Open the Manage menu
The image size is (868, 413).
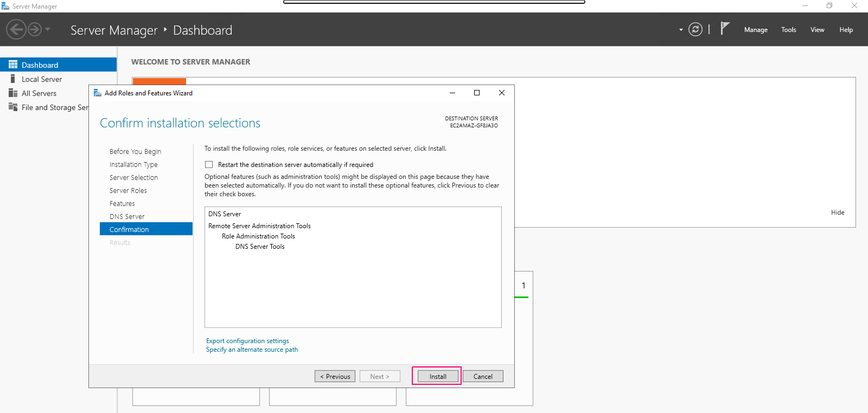[x=756, y=30]
